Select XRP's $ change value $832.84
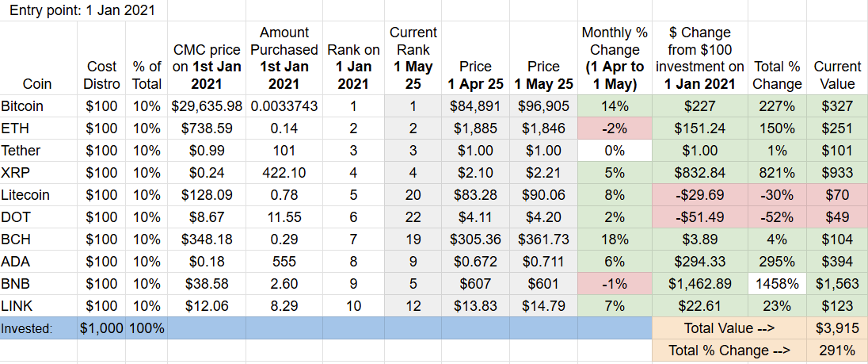The width and height of the screenshot is (868, 364). [x=700, y=172]
